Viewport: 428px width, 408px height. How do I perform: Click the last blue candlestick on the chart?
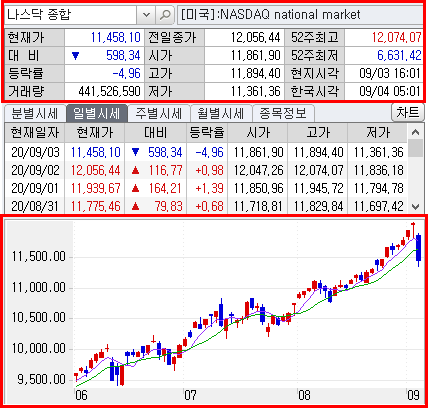[419, 248]
